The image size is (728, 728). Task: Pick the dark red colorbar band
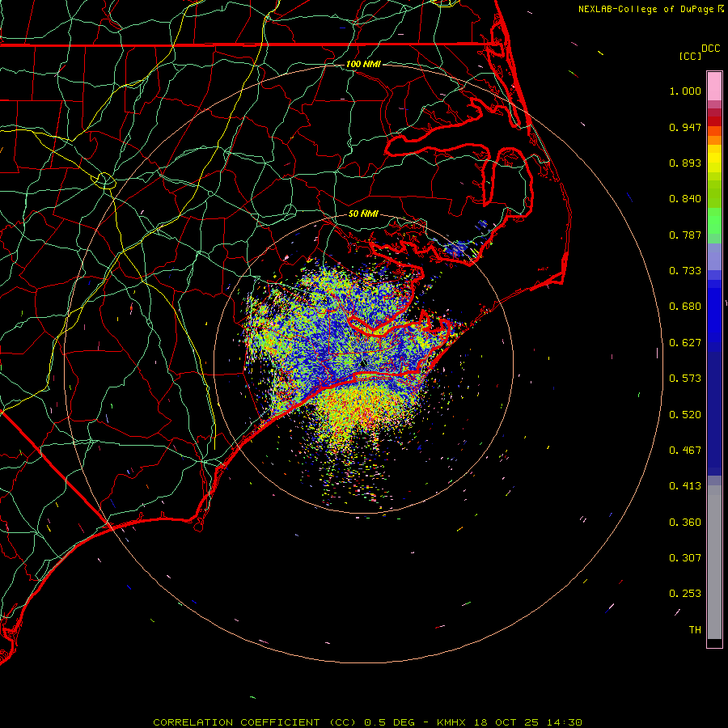click(x=714, y=121)
